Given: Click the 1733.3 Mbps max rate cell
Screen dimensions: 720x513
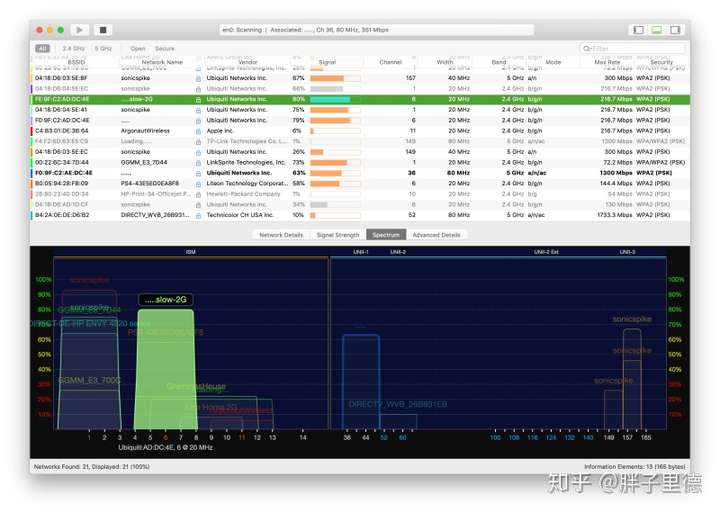Looking at the screenshot, I should click(x=612, y=215).
